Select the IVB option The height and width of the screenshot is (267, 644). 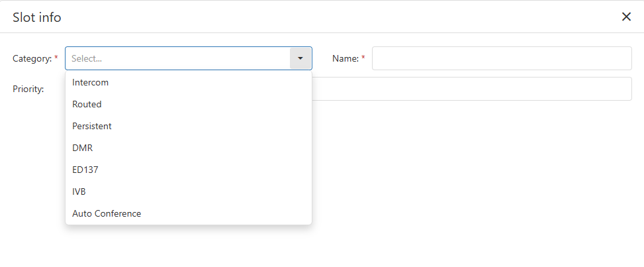pos(79,191)
